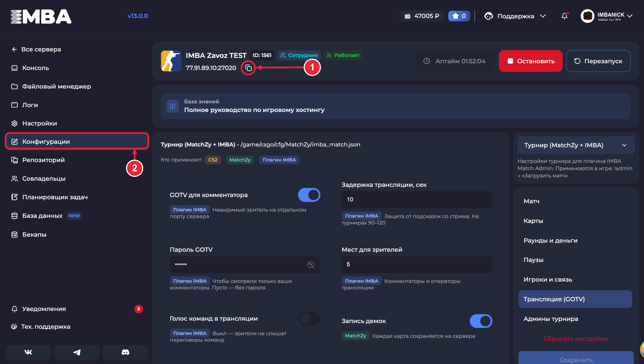Open the Турнир (MatchZy + IMBA) config dropdown
The width and height of the screenshot is (644, 364).
tap(576, 145)
